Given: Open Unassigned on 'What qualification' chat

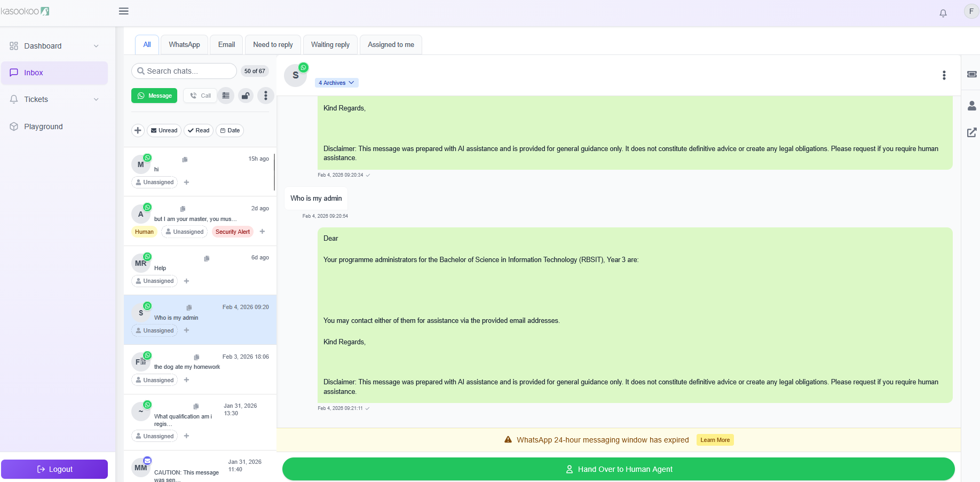Looking at the screenshot, I should [x=154, y=436].
